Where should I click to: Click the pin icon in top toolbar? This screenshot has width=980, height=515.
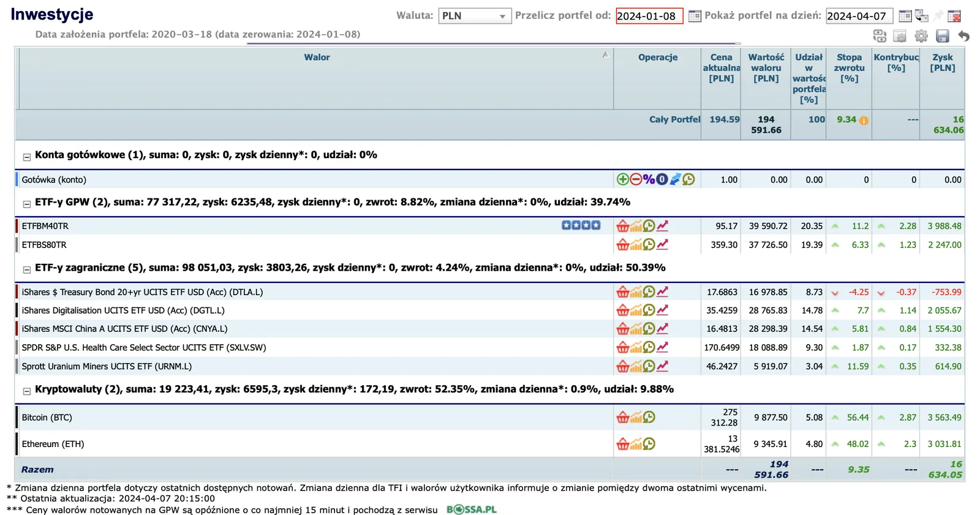click(x=938, y=15)
